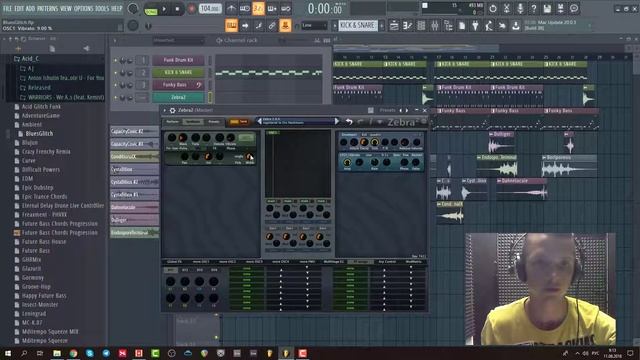Viewport: 640px width, 360px height.
Task: Toggle the wait for input icon
Action: [245, 9]
